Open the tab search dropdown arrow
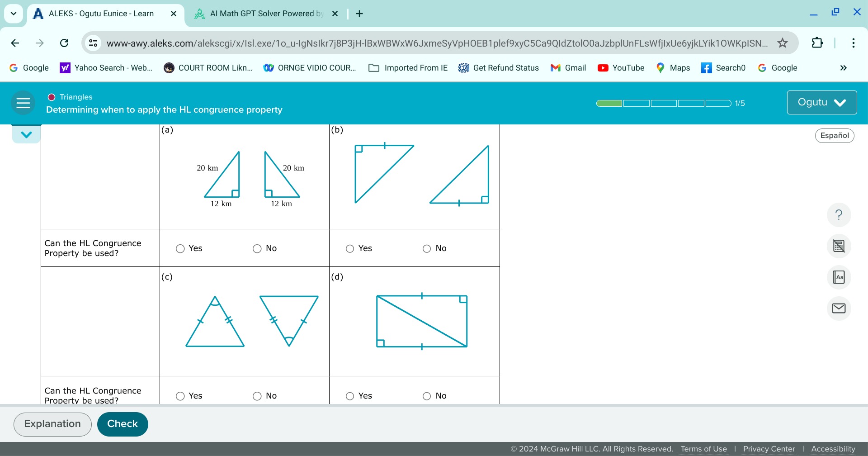Screen dimensions: 868x456 point(14,14)
